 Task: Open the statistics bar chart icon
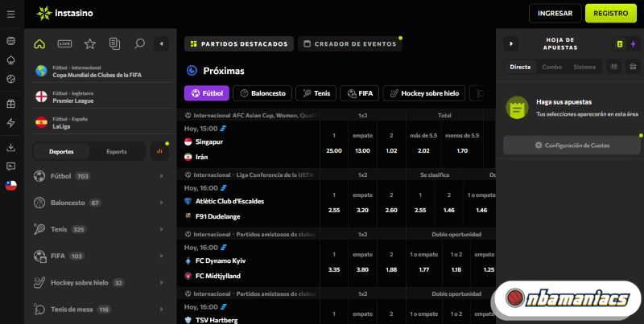click(159, 151)
